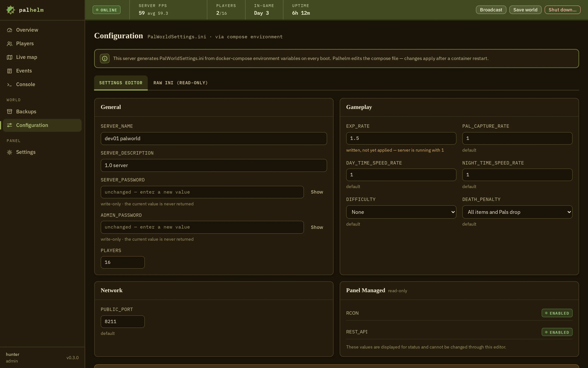Click the Server FPS value 59
This screenshot has height=368, width=588.
pos(142,13)
